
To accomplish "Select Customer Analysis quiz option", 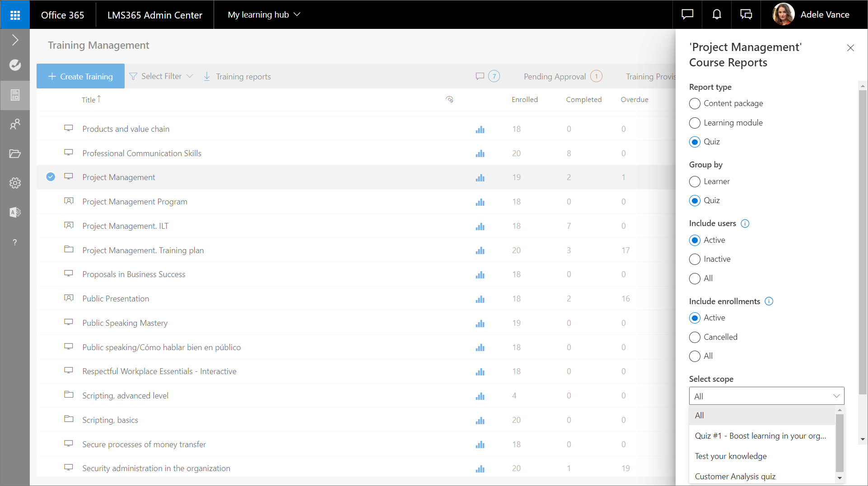I will pos(735,477).
